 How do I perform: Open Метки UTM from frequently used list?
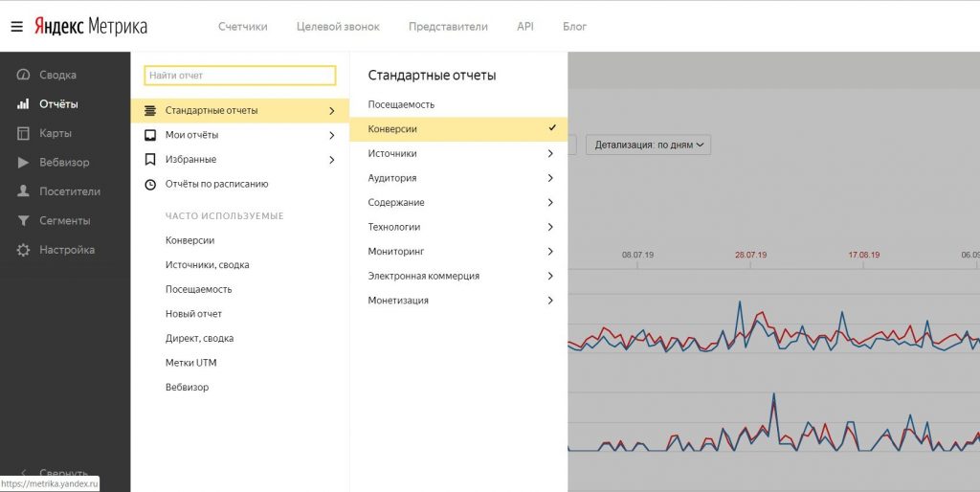click(191, 363)
